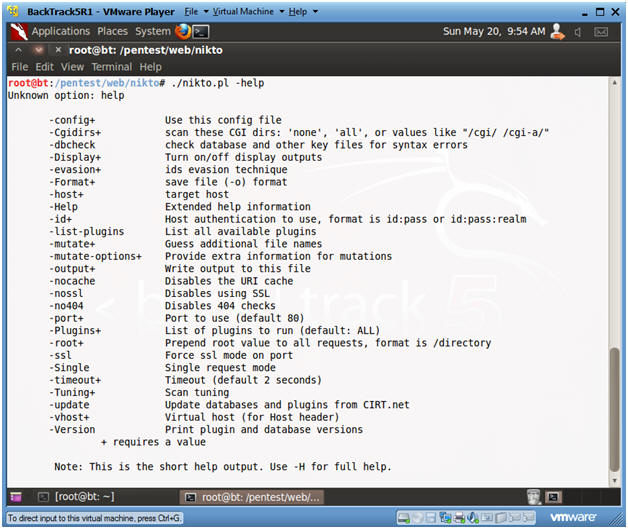Select the root@bt: /pentest/web/... taskbar button
The image size is (628, 529).
click(252, 497)
